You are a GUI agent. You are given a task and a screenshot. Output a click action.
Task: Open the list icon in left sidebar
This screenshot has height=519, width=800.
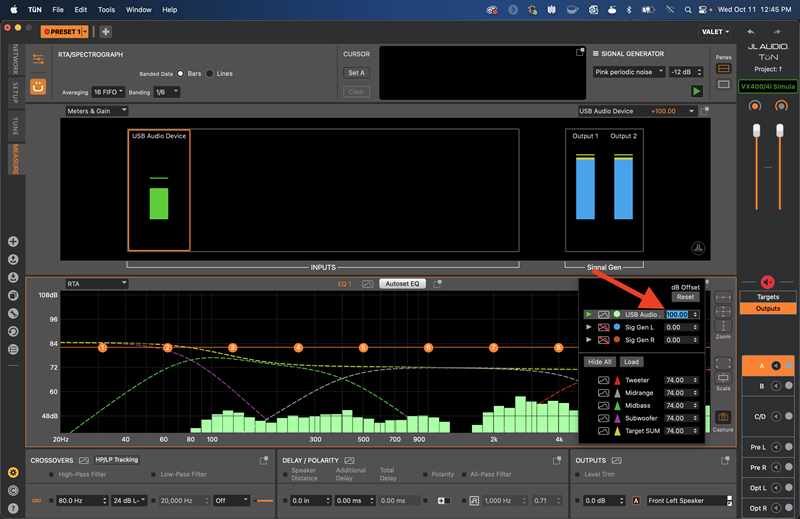[13, 350]
